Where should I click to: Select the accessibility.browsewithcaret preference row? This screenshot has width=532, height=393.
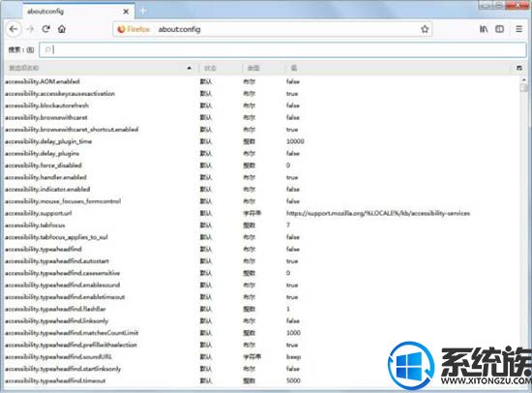click(261, 117)
